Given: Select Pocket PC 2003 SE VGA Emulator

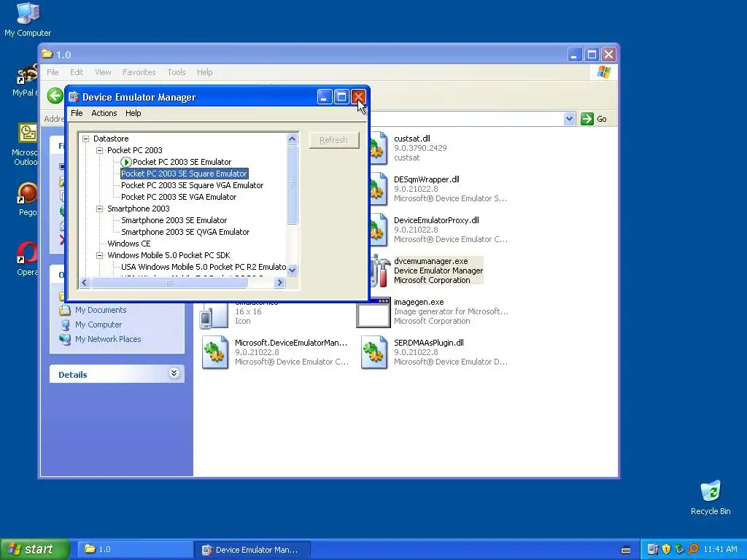Looking at the screenshot, I should pos(179,197).
